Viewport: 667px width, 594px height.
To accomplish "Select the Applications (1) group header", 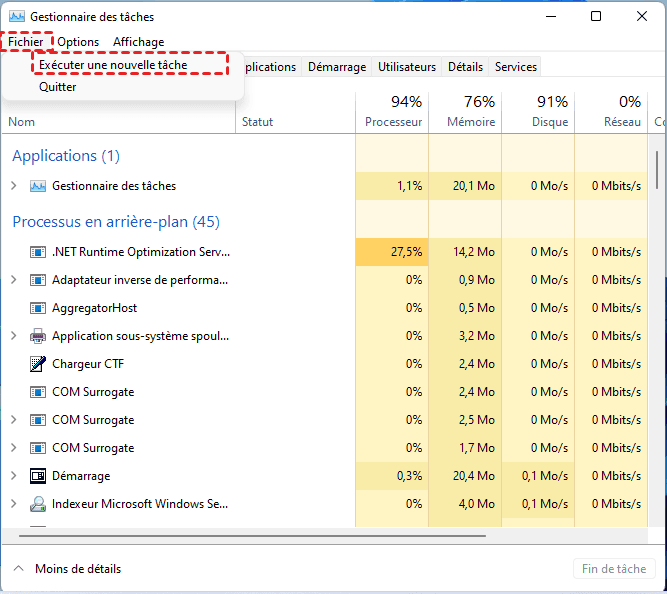I will [66, 156].
